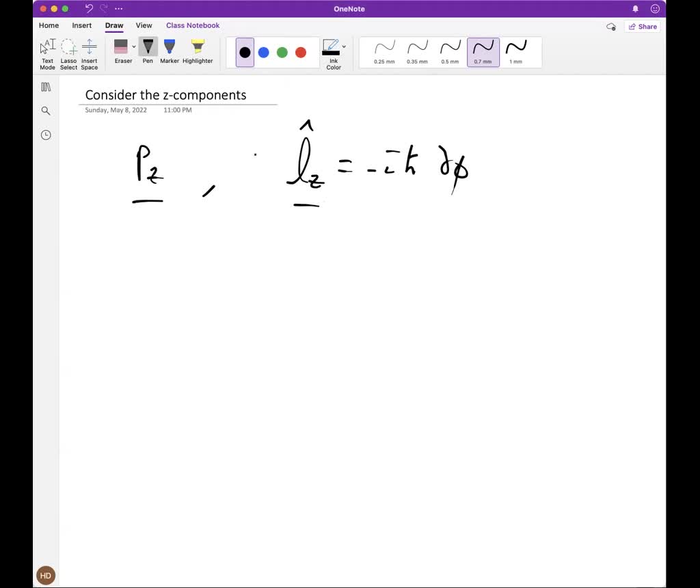The height and width of the screenshot is (588, 700).
Task: Click the Share button
Action: (x=642, y=27)
